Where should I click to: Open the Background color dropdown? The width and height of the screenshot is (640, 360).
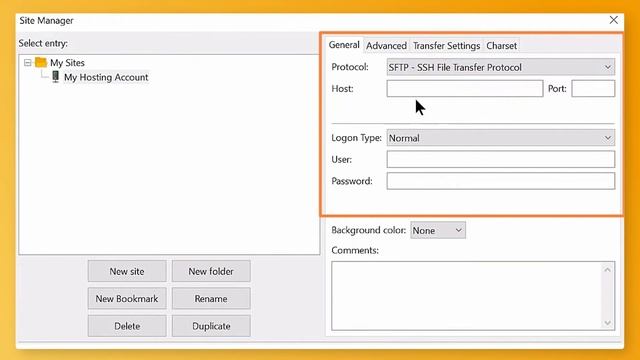pyautogui.click(x=438, y=231)
